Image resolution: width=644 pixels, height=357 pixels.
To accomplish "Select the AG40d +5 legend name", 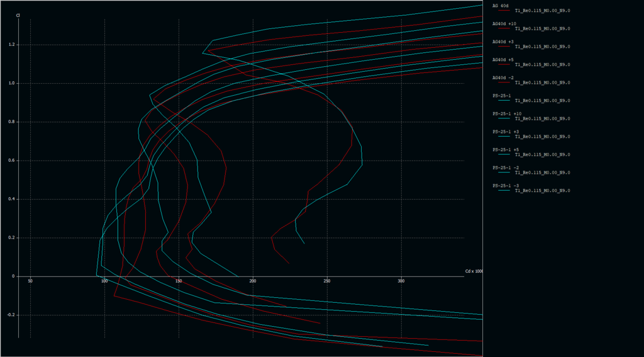I will 502,60.
